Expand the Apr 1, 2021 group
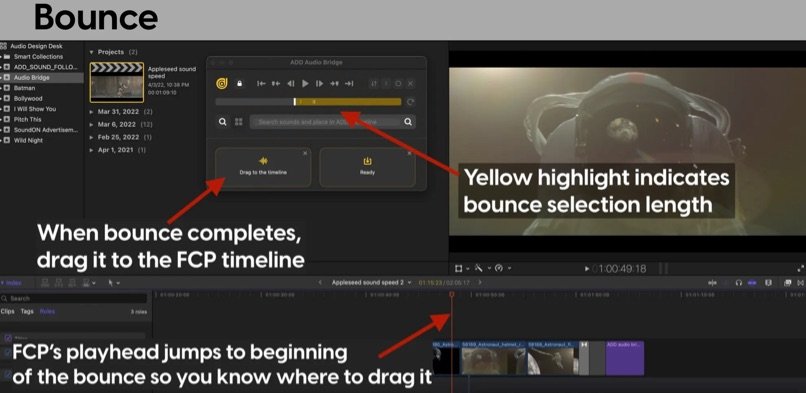 (x=91, y=150)
